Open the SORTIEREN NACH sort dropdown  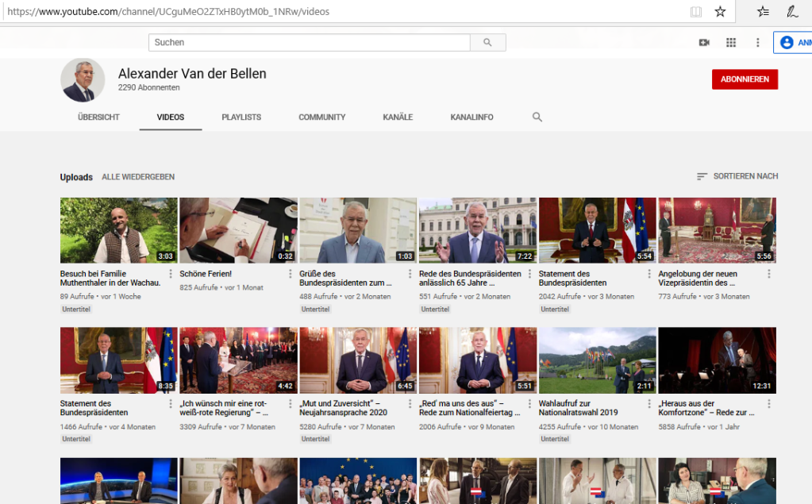coord(737,176)
